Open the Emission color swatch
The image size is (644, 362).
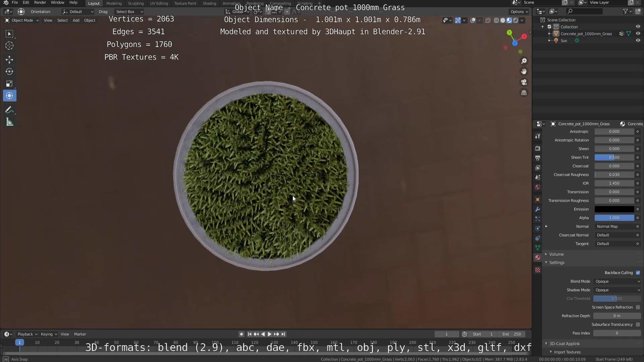(614, 209)
